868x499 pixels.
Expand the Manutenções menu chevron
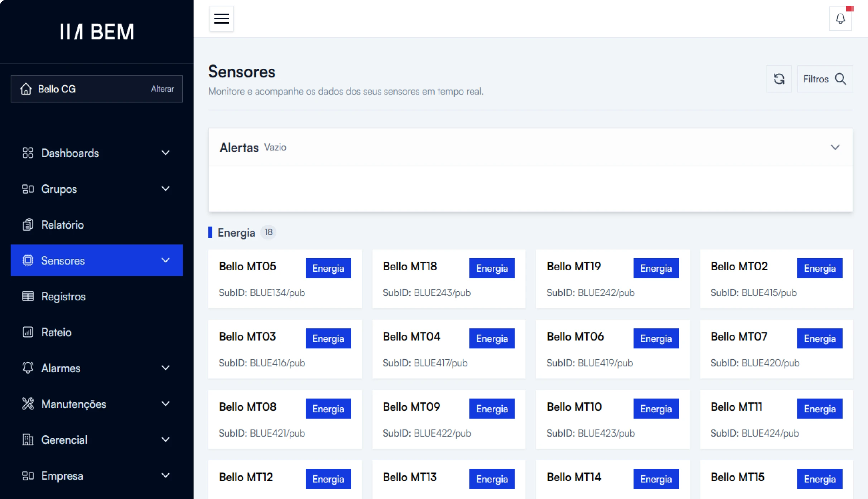(165, 403)
